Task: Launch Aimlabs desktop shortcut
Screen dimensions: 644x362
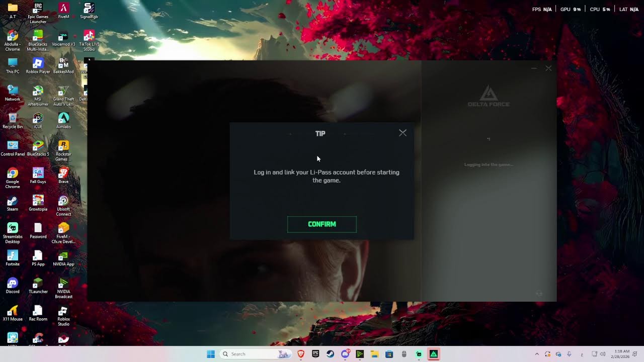Action: [x=63, y=121]
